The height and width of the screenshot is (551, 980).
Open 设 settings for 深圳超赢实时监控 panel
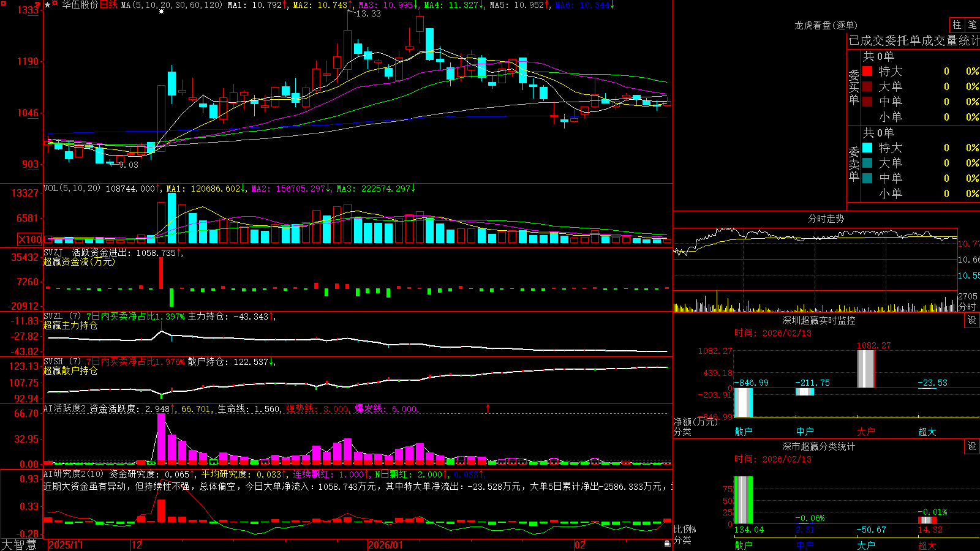(972, 320)
